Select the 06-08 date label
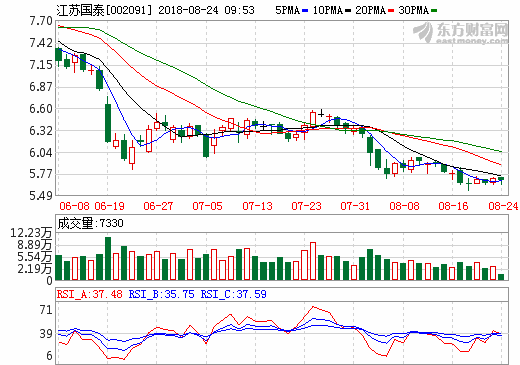 [74, 206]
